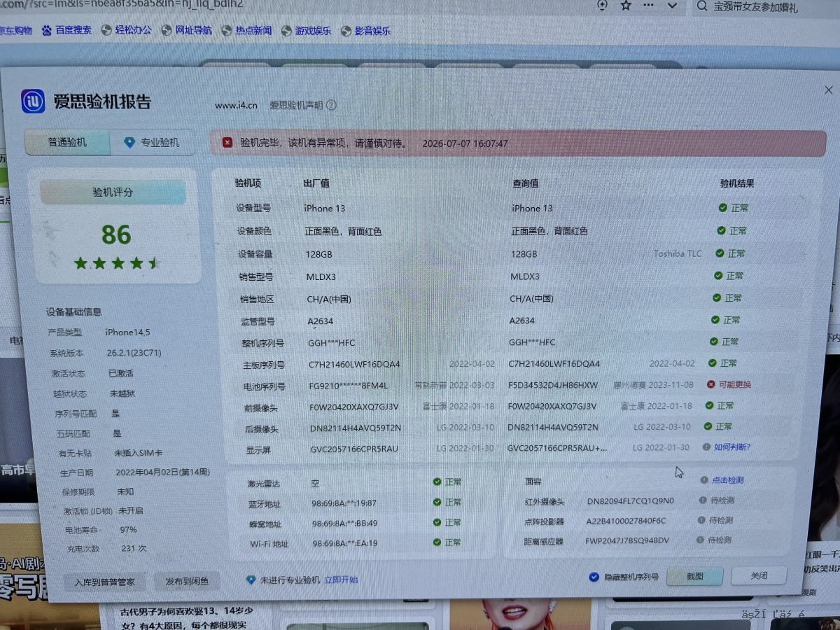Click the Toshiba TLC label in capacity row
The image size is (840, 630).
coord(678,253)
